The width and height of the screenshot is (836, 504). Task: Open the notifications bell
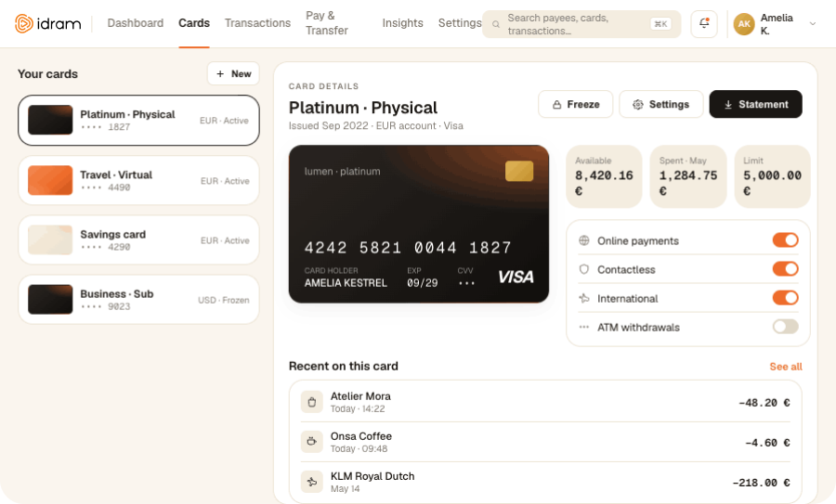(x=704, y=24)
